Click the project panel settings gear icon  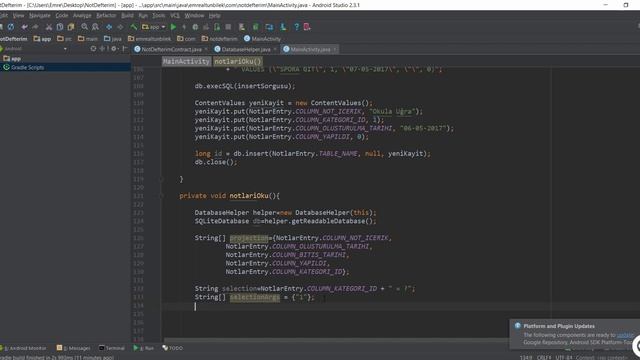[x=114, y=49]
